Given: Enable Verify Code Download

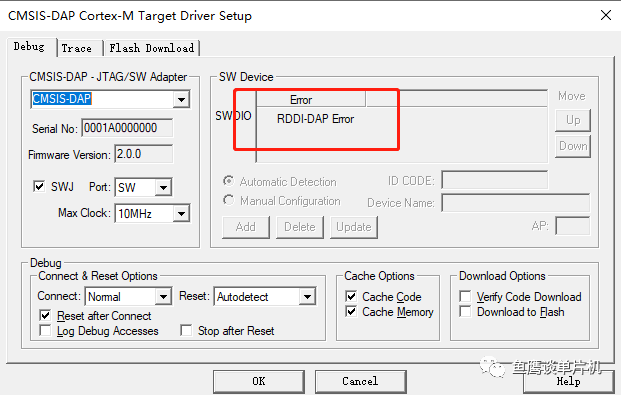Looking at the screenshot, I should [x=465, y=296].
